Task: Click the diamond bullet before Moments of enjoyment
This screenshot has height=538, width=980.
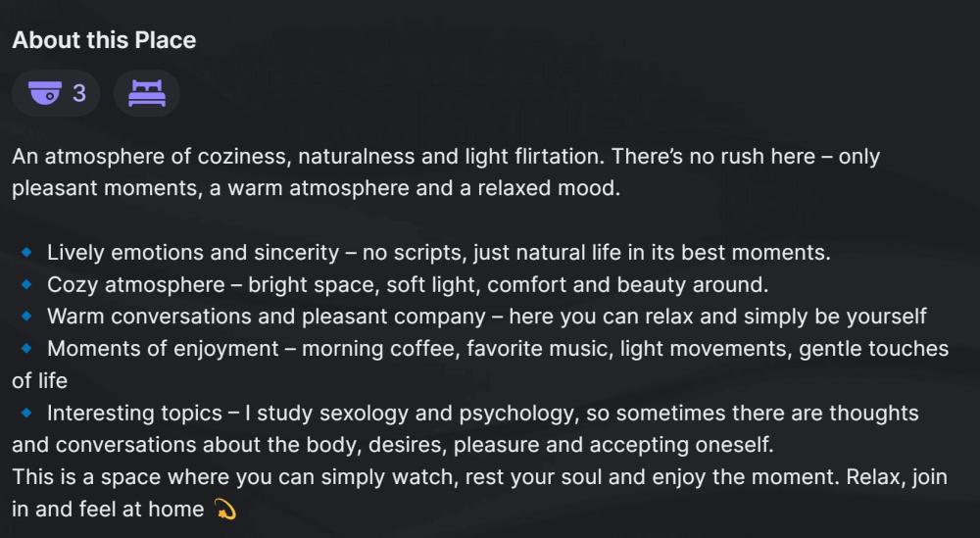Action: pyautogui.click(x=27, y=348)
